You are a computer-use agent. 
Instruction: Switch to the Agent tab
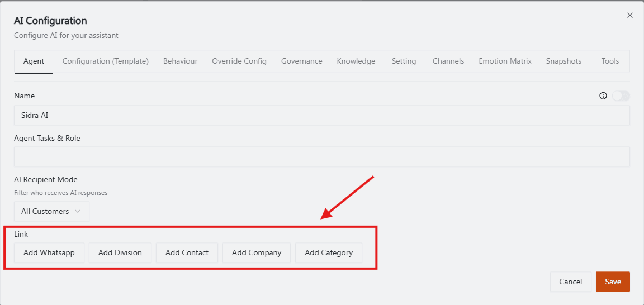pyautogui.click(x=34, y=61)
